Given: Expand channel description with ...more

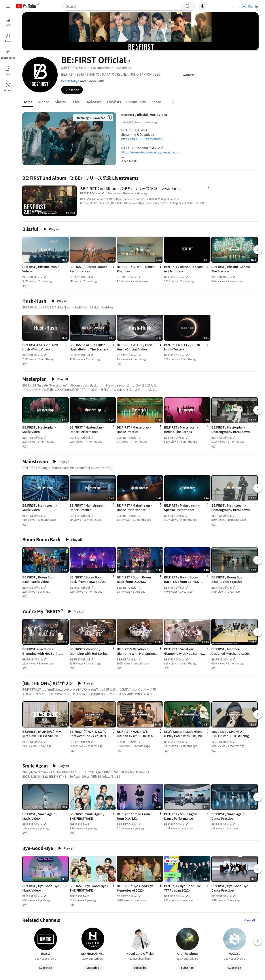Looking at the screenshot, I should (188, 75).
